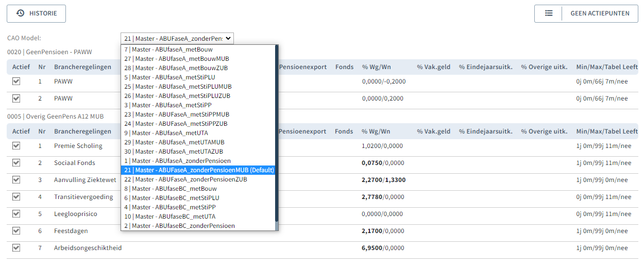Toggle Actief checkbox for Feestdagen
The height and width of the screenshot is (265, 644).
pos(16,231)
